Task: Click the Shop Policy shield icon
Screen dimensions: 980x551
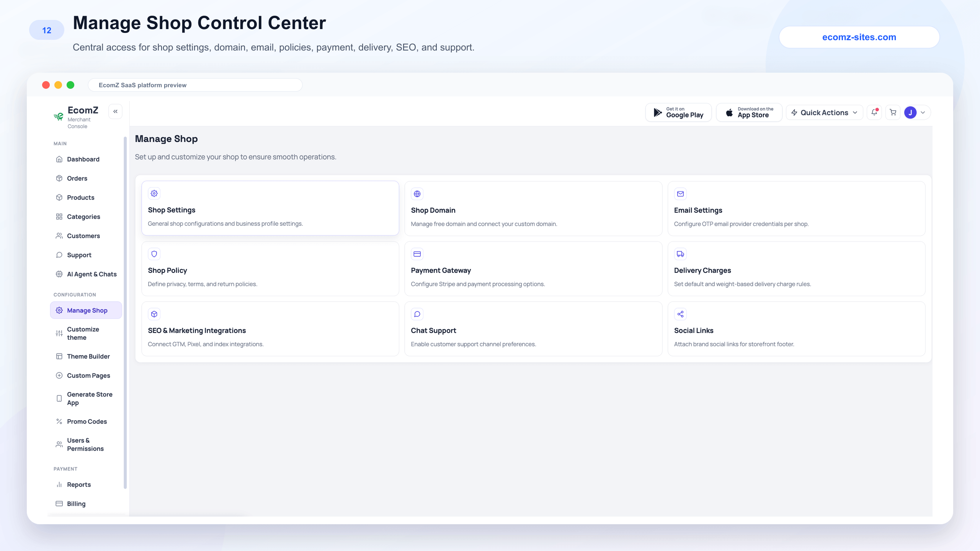Action: click(154, 254)
